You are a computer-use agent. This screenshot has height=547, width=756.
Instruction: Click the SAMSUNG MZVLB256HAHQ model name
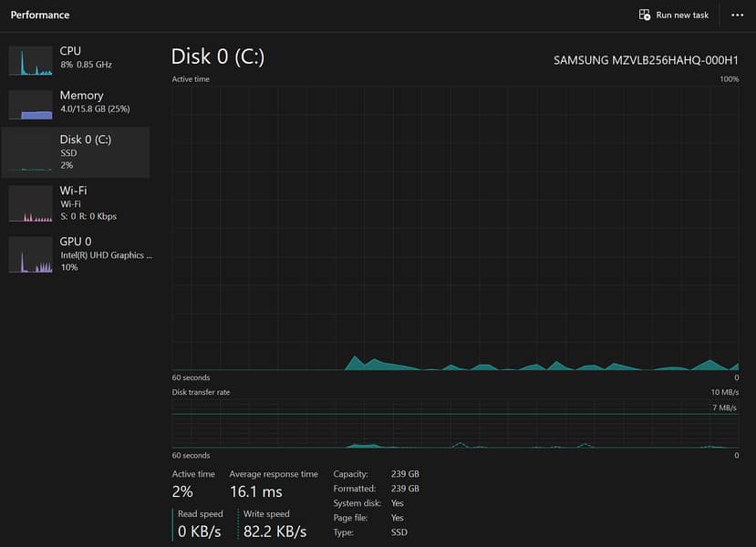pyautogui.click(x=646, y=60)
